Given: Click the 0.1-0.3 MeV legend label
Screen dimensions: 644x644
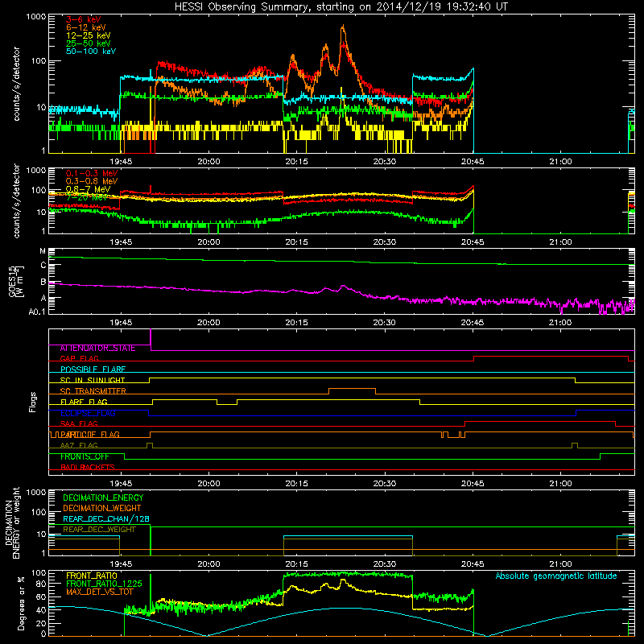Looking at the screenshot, I should [x=92, y=173].
